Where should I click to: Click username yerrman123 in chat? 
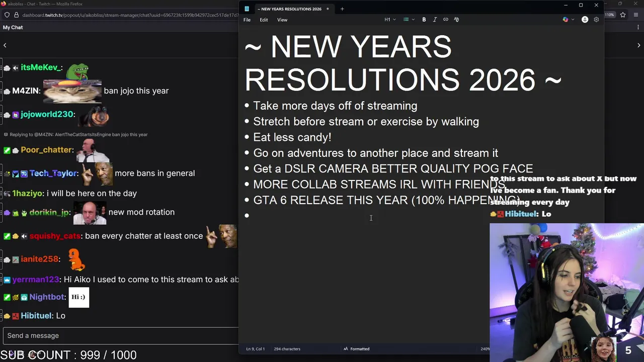[36, 280]
